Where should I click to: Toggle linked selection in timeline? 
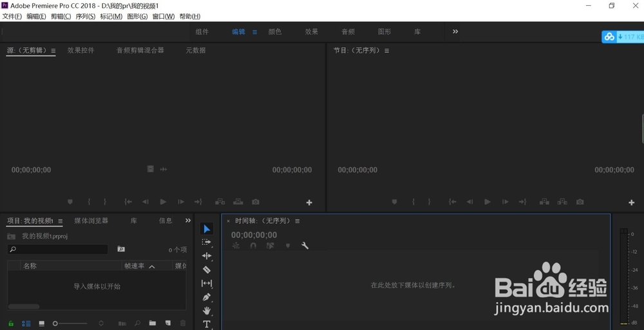pyautogui.click(x=270, y=246)
